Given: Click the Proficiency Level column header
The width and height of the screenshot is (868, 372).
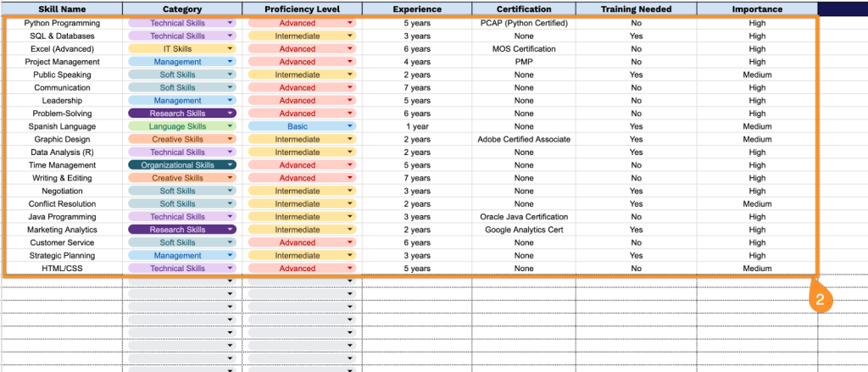Looking at the screenshot, I should coord(302,9).
